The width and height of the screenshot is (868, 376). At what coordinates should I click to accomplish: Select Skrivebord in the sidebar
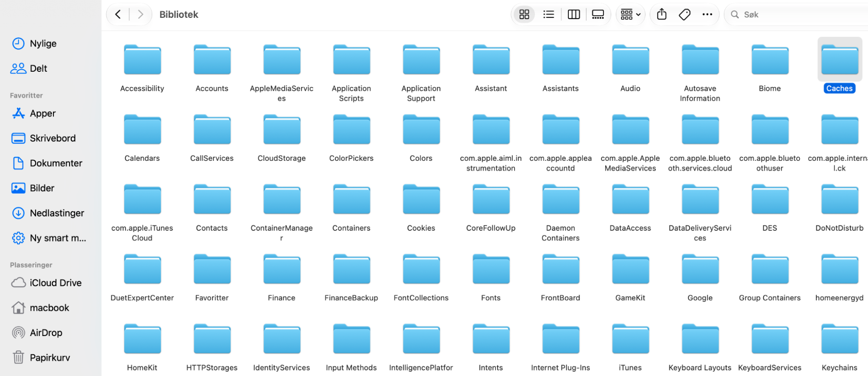pos(51,138)
